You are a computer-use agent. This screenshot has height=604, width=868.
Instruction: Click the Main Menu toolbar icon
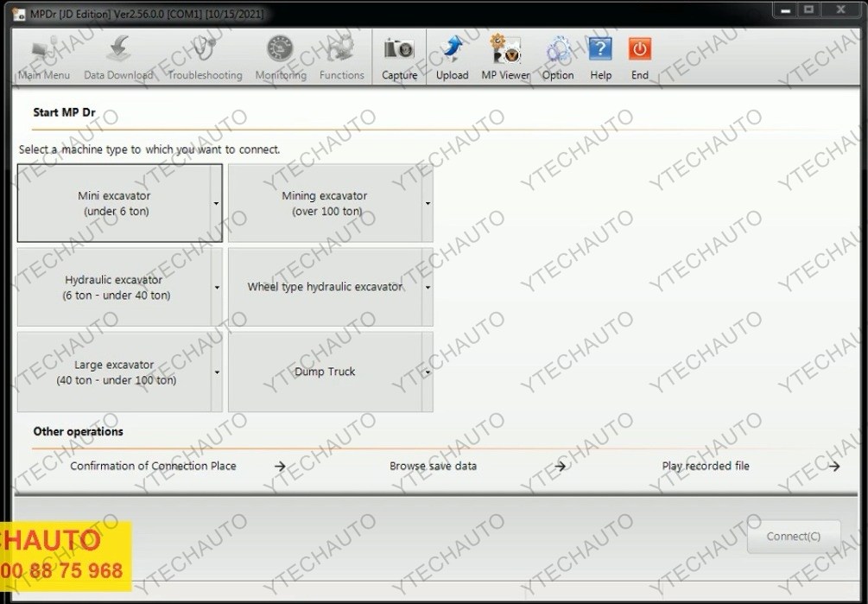pos(44,50)
